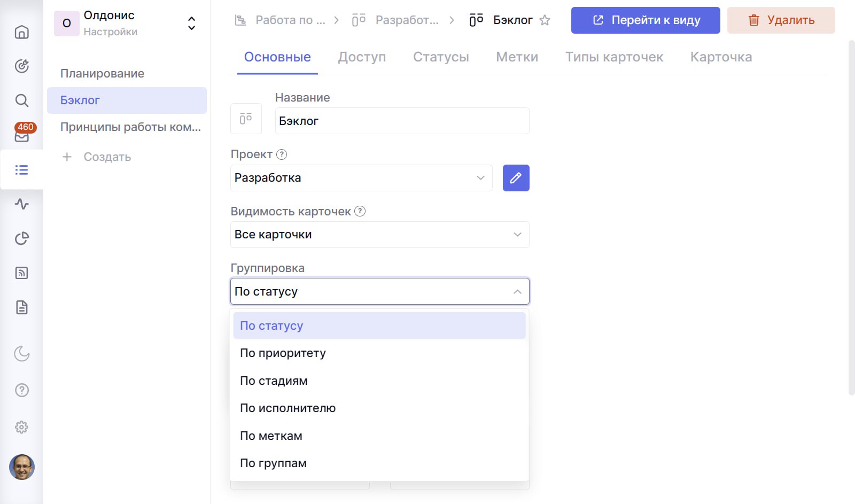Click the blue pencil edit button
The image size is (855, 504).
(515, 178)
